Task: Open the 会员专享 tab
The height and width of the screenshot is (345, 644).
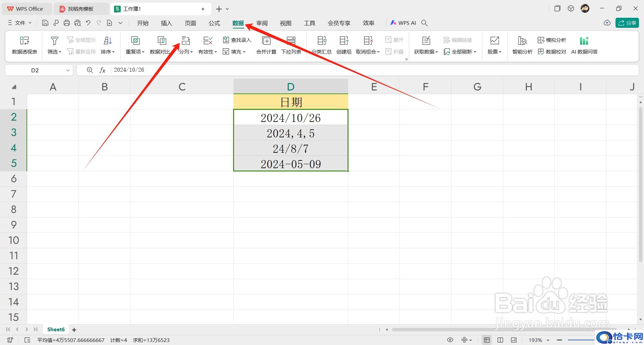Action: click(339, 23)
